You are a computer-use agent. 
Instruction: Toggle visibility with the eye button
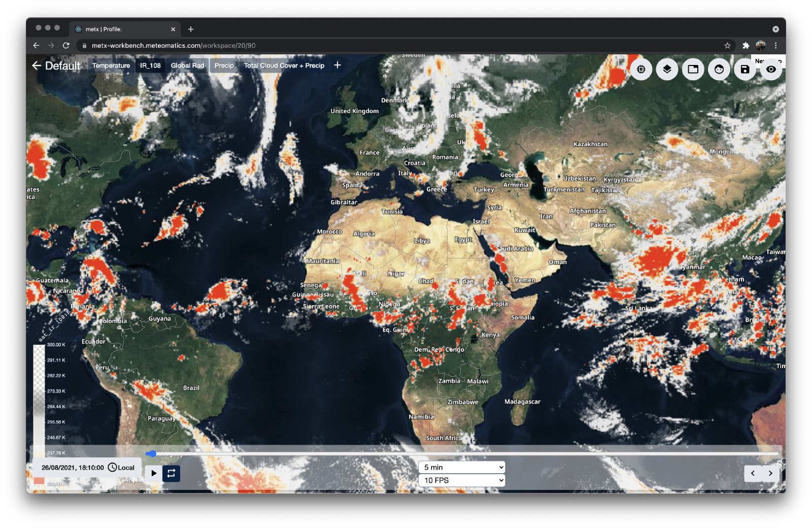771,69
